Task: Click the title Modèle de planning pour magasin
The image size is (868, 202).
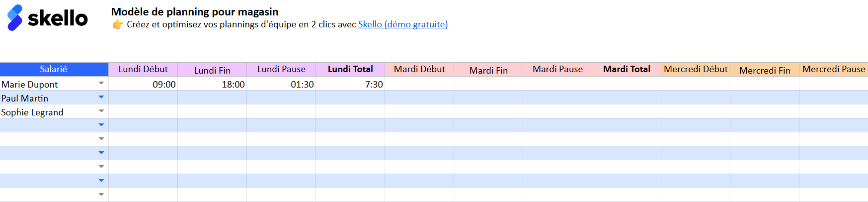Action: click(195, 11)
